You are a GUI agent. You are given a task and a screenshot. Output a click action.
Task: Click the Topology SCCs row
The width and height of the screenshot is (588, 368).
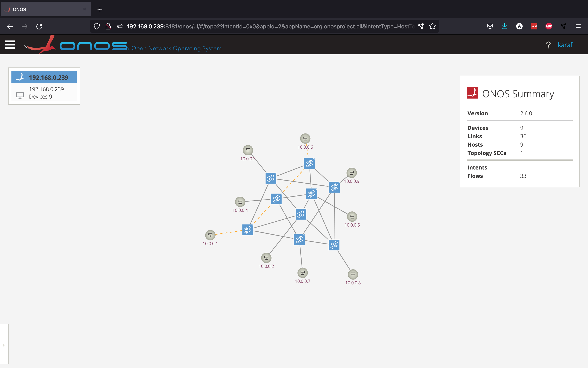(520, 153)
